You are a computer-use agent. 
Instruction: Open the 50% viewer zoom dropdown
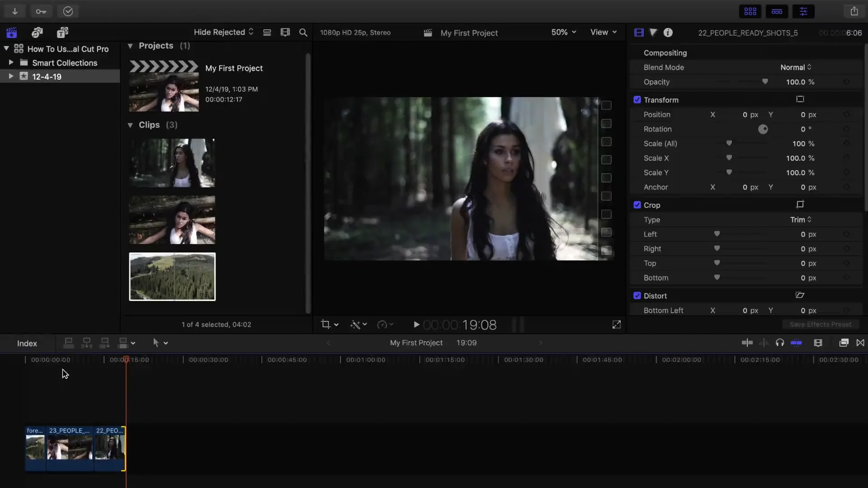pyautogui.click(x=563, y=32)
